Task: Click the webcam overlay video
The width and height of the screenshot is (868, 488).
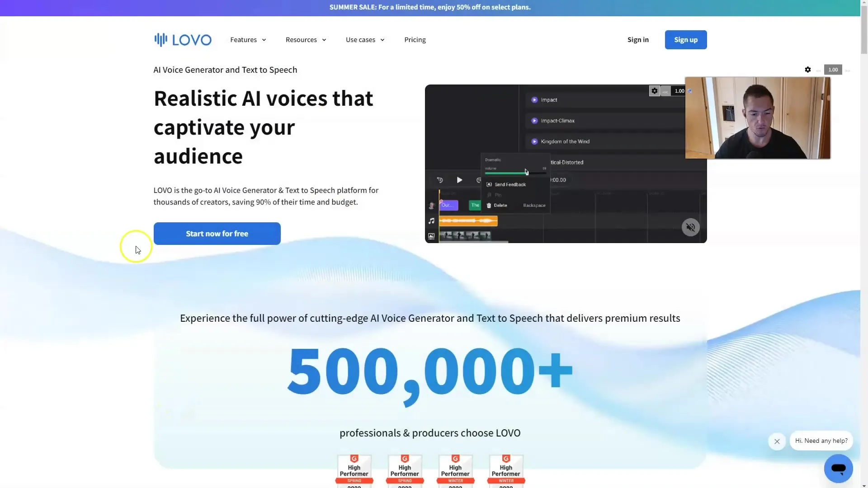Action: pyautogui.click(x=758, y=118)
